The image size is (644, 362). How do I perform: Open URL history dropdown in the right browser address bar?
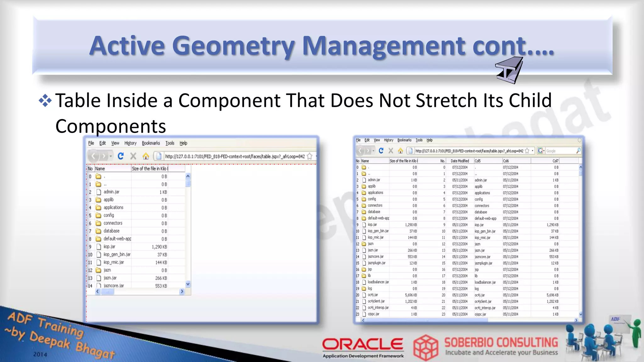click(532, 151)
